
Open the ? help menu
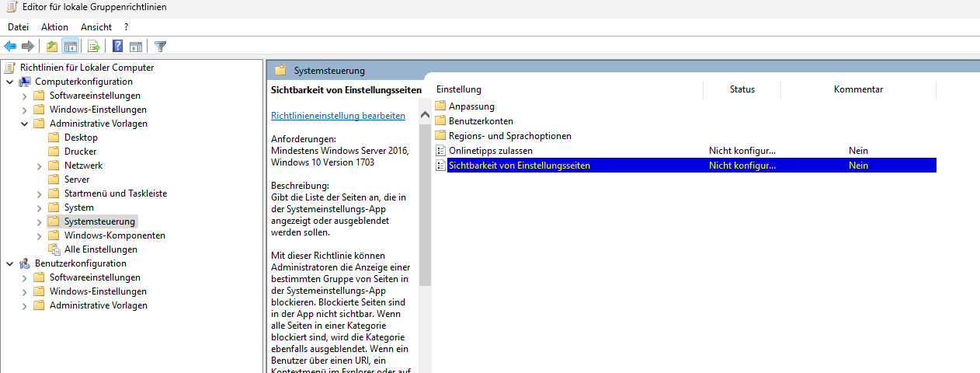pyautogui.click(x=126, y=27)
